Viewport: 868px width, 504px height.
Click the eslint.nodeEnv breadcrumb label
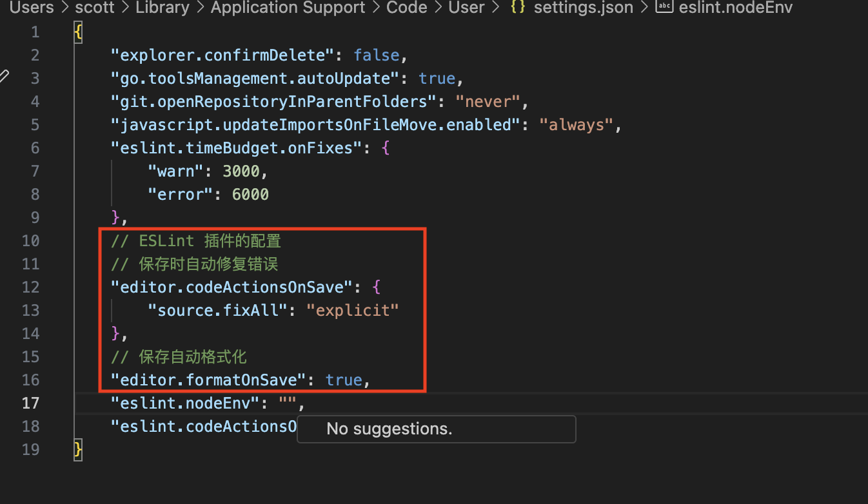[735, 8]
